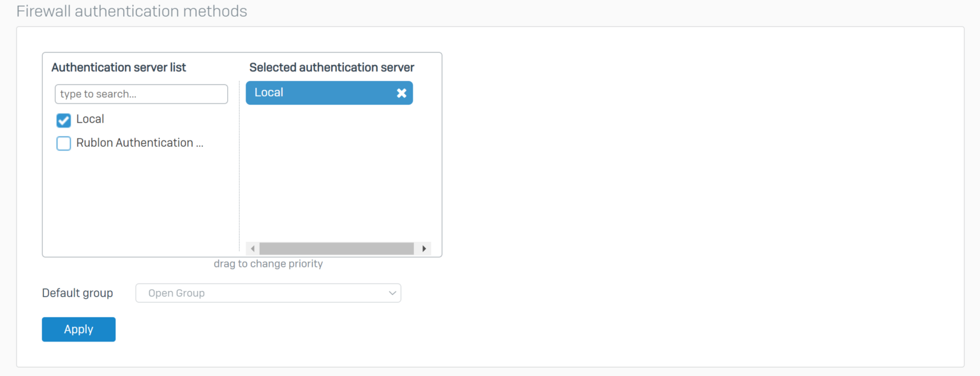Uncheck the Local authentication server checkbox
980x376 pixels.
(x=64, y=120)
